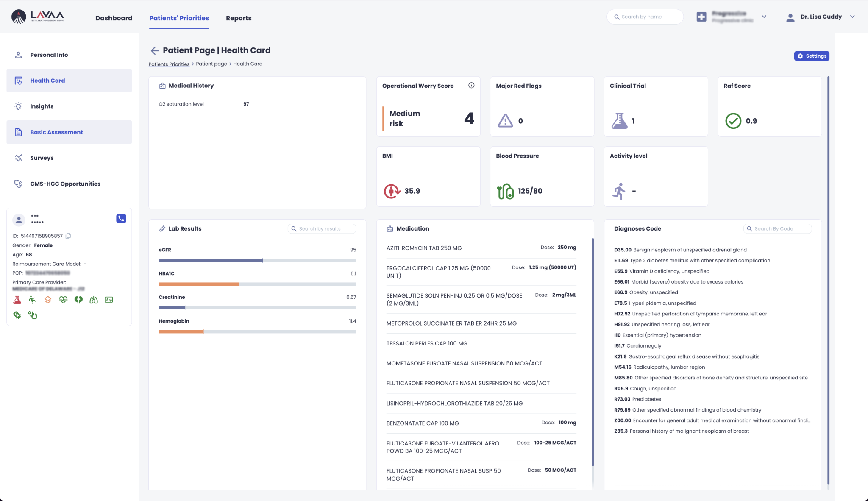This screenshot has width=868, height=501.
Task: Click the green bacteria germ icon
Action: (17, 315)
